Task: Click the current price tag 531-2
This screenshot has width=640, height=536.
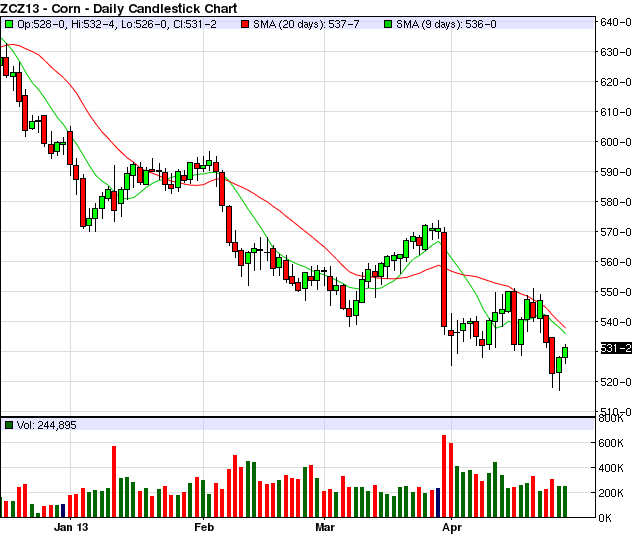Action: [x=616, y=349]
